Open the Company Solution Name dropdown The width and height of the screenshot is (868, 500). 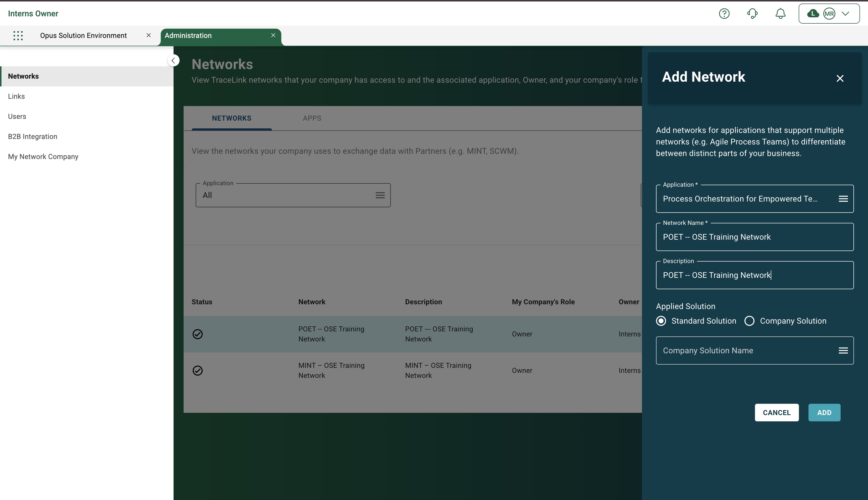click(754, 351)
